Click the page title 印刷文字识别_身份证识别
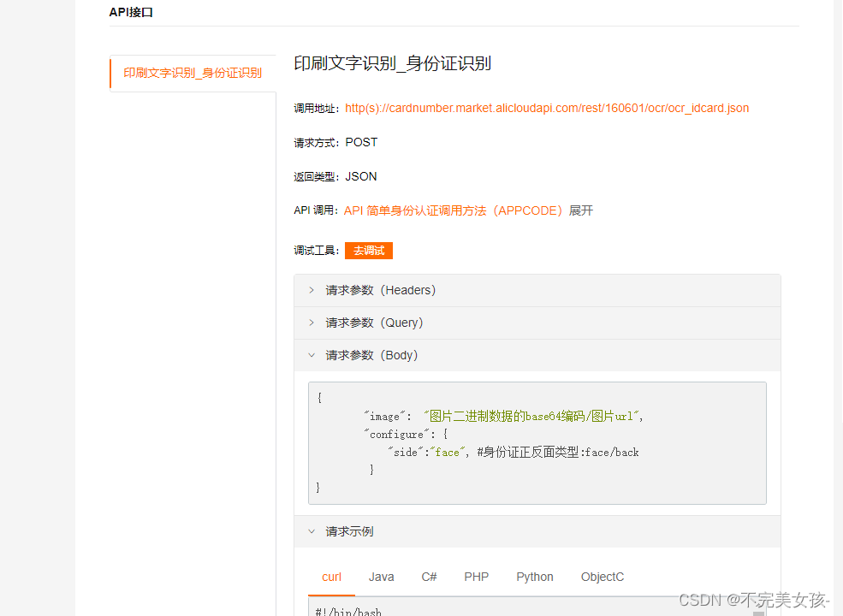 [x=393, y=63]
